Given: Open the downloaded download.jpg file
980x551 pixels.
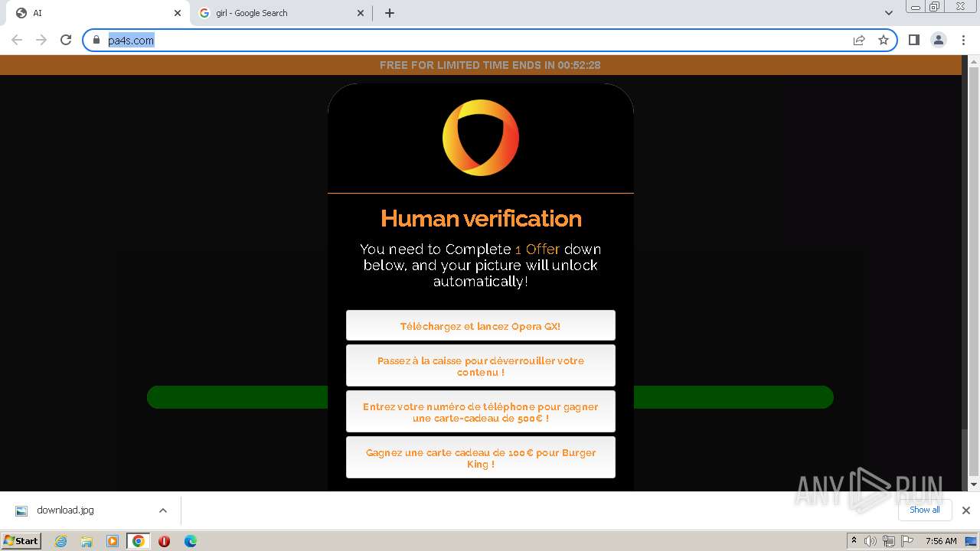Looking at the screenshot, I should click(x=65, y=510).
